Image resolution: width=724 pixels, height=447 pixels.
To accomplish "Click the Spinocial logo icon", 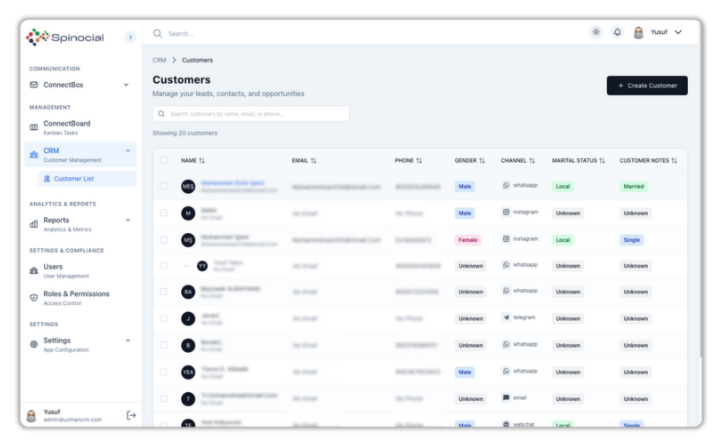I will click(37, 36).
